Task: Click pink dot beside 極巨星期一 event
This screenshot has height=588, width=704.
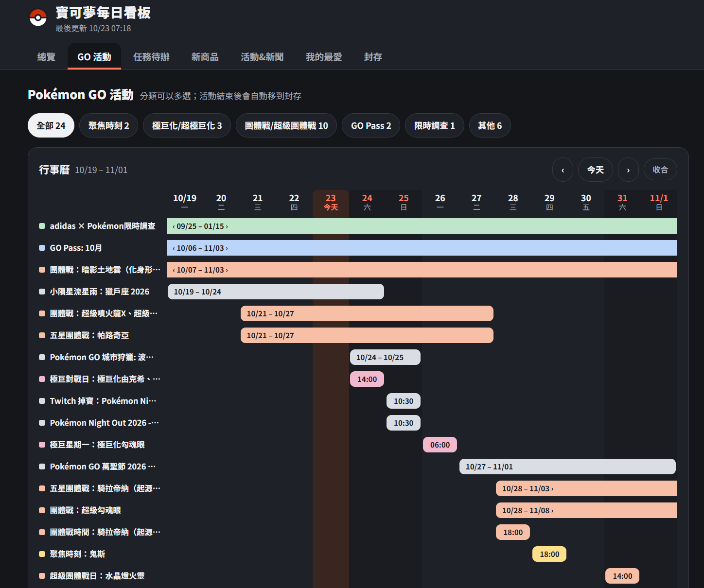Action: point(42,445)
